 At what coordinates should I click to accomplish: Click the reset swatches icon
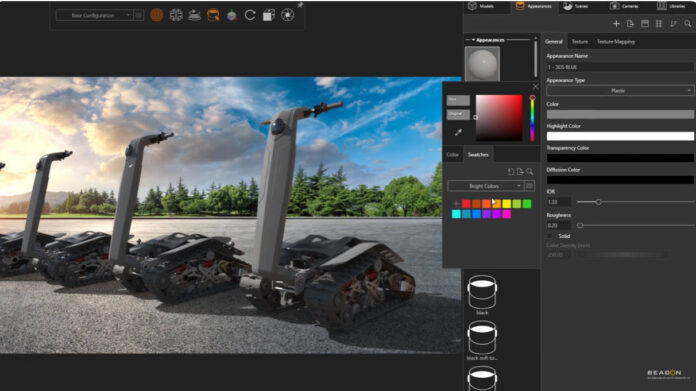click(511, 171)
